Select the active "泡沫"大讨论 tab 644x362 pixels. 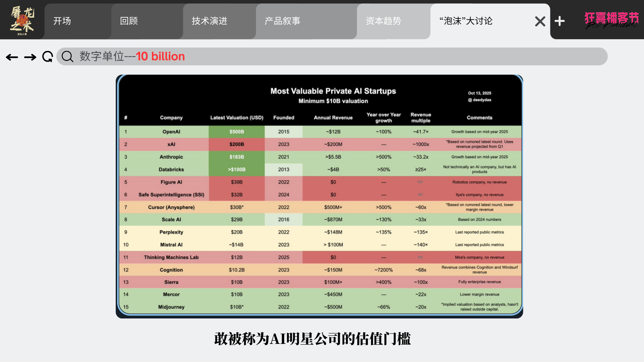(x=466, y=21)
